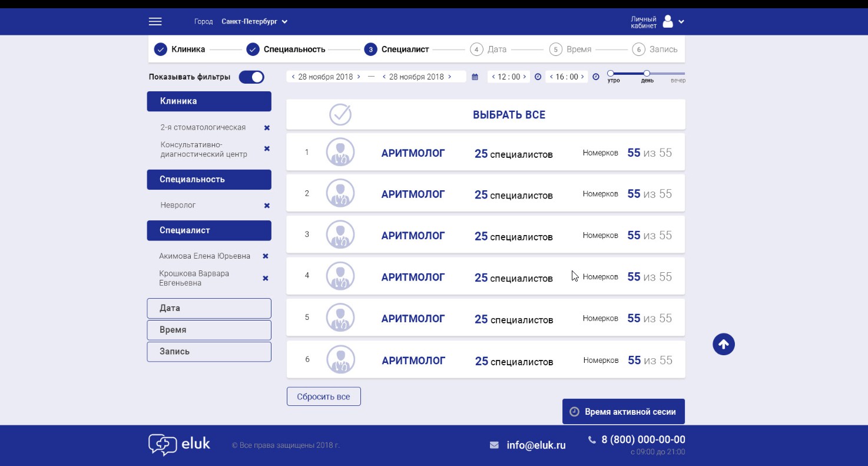Expand the Личный кабинет chevron arrow
This screenshot has height=466, width=868.
click(x=681, y=22)
